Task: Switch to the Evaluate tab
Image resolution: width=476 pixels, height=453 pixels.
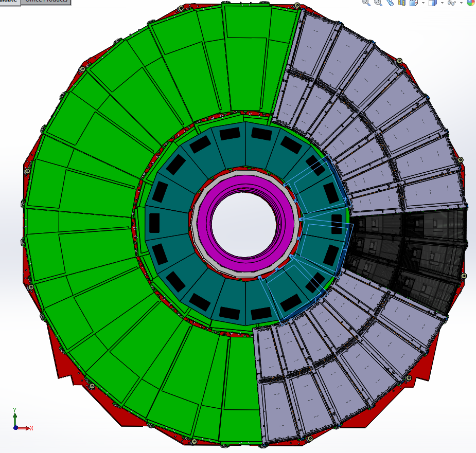Action: [x=9, y=2]
